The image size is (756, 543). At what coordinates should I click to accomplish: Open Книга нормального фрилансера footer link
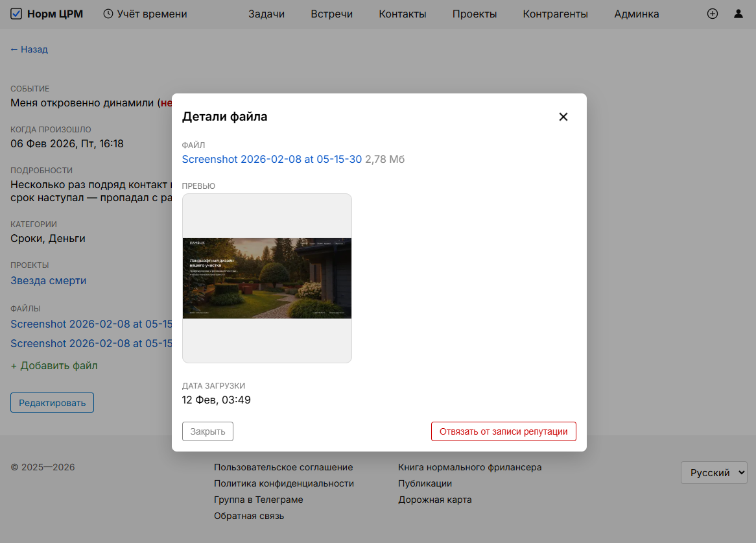[469, 467]
